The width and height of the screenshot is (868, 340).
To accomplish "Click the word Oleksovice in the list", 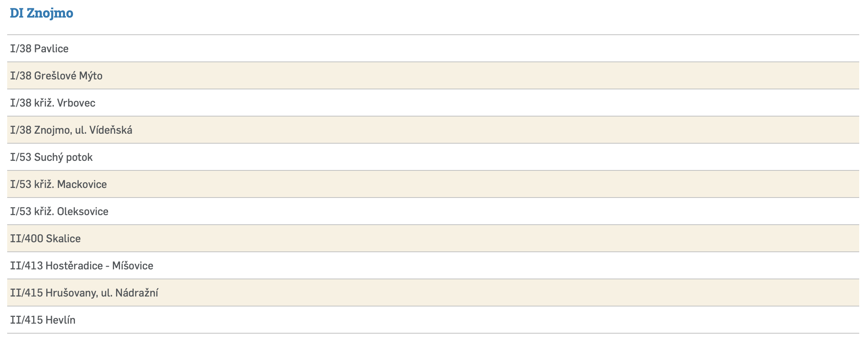I will [x=83, y=212].
